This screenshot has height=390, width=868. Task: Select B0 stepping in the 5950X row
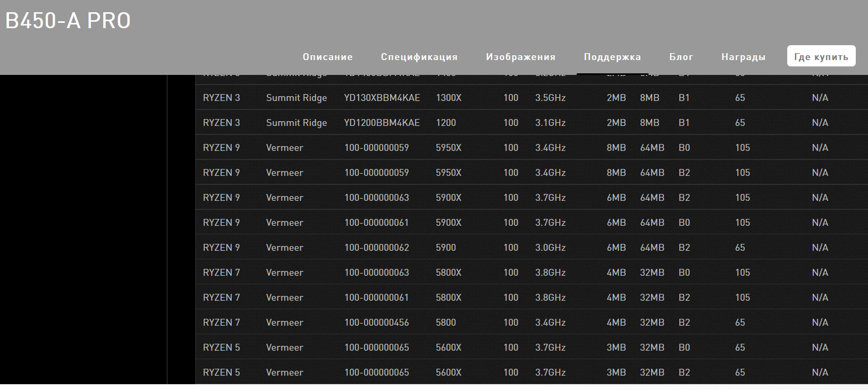click(x=684, y=148)
